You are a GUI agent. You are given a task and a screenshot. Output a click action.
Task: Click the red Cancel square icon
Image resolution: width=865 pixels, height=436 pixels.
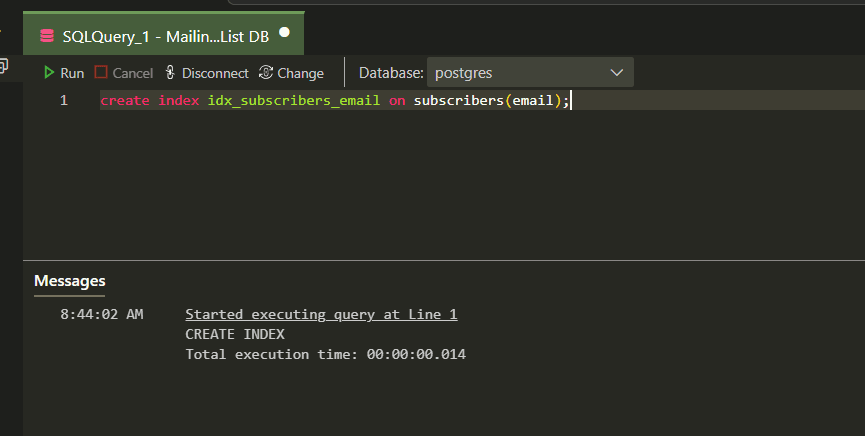coord(100,72)
